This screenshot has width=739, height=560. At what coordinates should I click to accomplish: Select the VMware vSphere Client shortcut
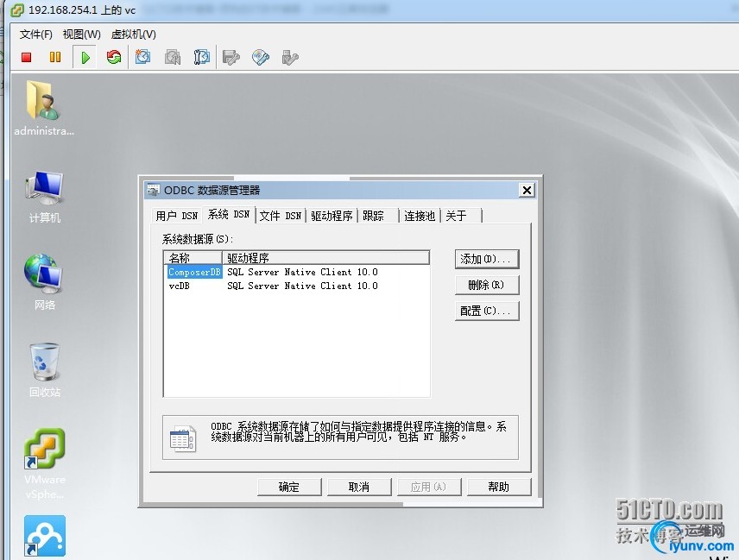point(45,464)
